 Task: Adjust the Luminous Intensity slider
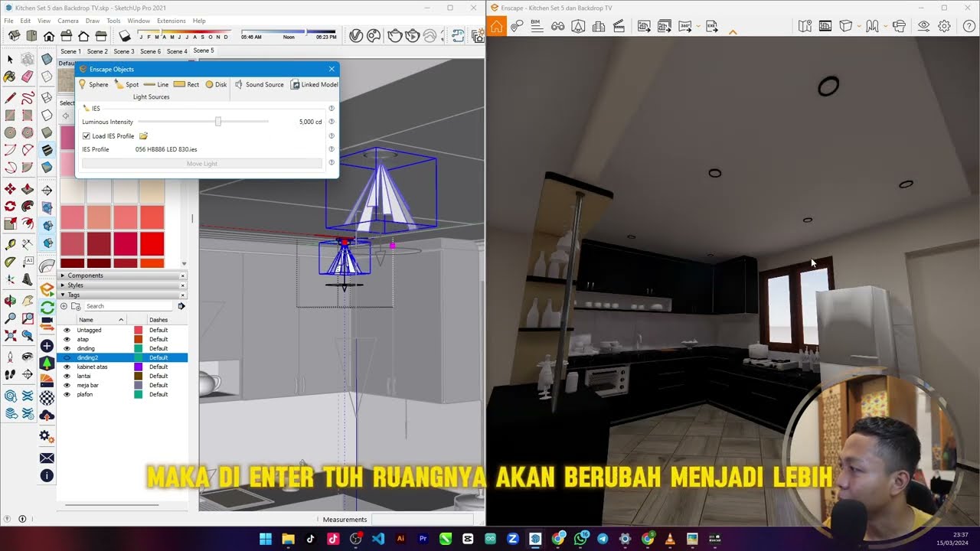[x=218, y=122]
